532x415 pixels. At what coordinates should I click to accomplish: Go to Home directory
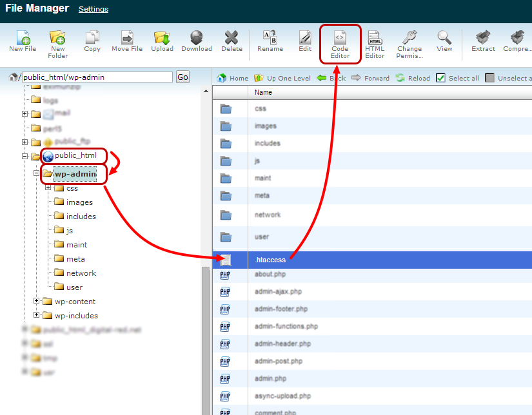(233, 78)
